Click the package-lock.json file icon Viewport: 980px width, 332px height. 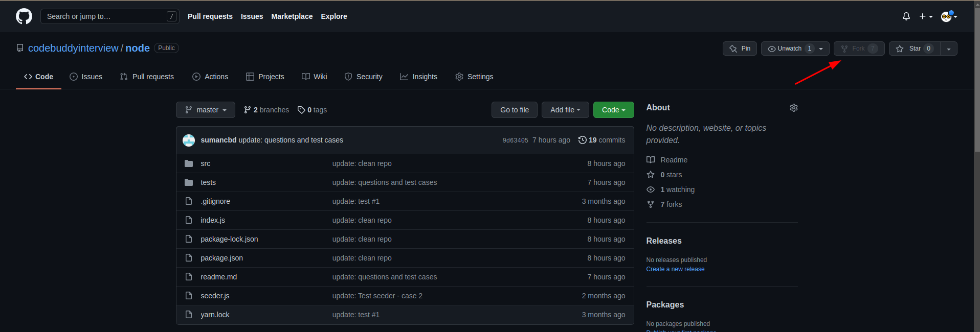click(189, 239)
